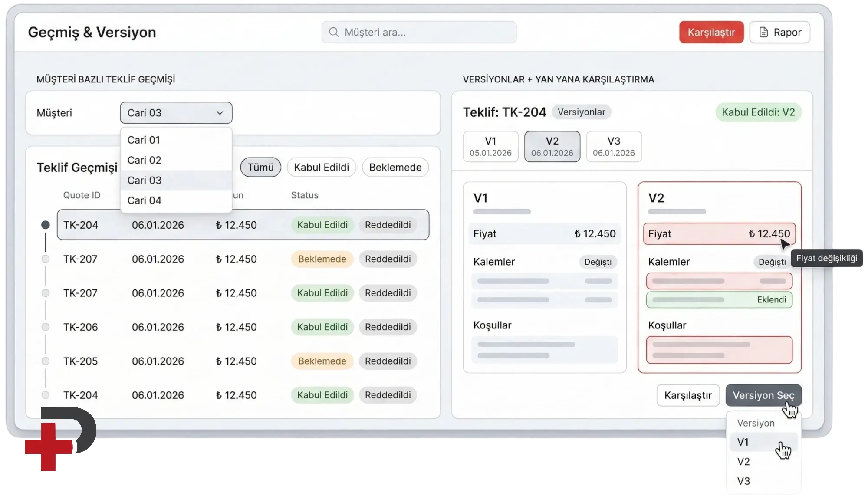This screenshot has width=868, height=496.
Task: Select V1 in the Versiyon menu
Action: pyautogui.click(x=743, y=442)
